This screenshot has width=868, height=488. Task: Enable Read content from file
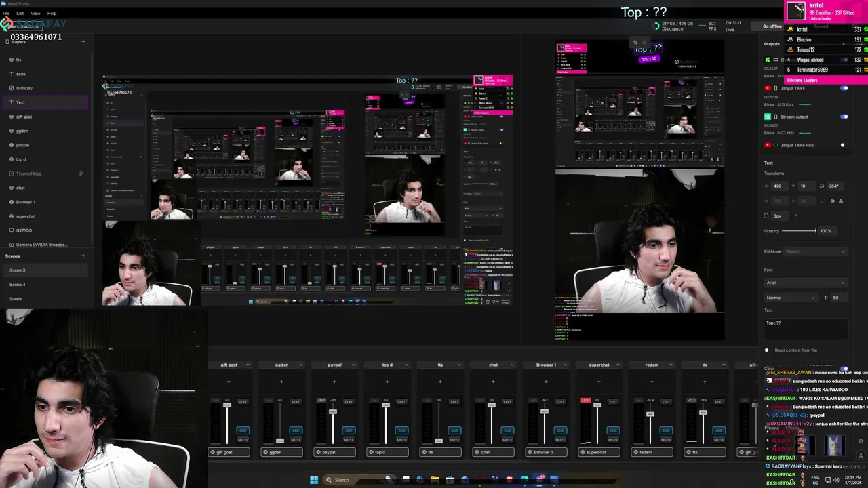point(767,350)
